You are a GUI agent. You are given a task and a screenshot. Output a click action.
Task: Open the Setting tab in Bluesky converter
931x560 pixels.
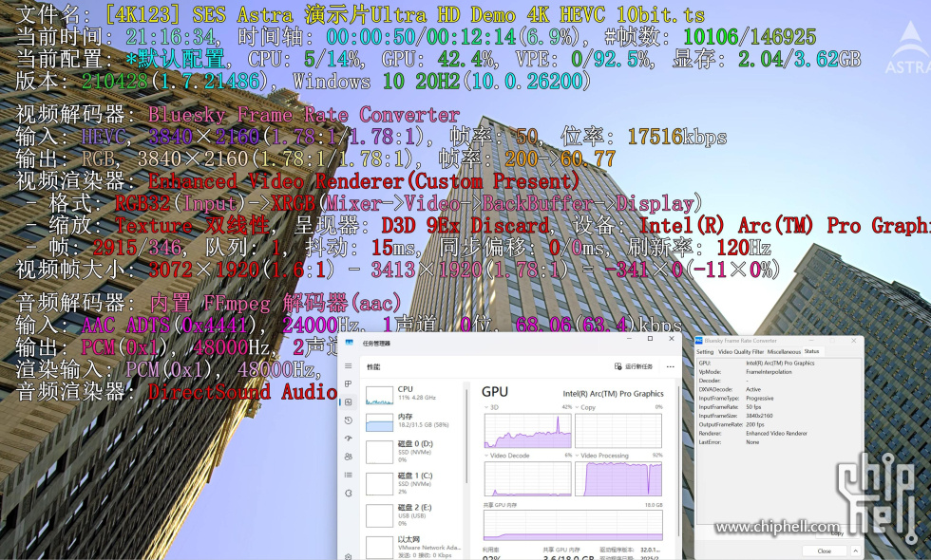(x=705, y=352)
